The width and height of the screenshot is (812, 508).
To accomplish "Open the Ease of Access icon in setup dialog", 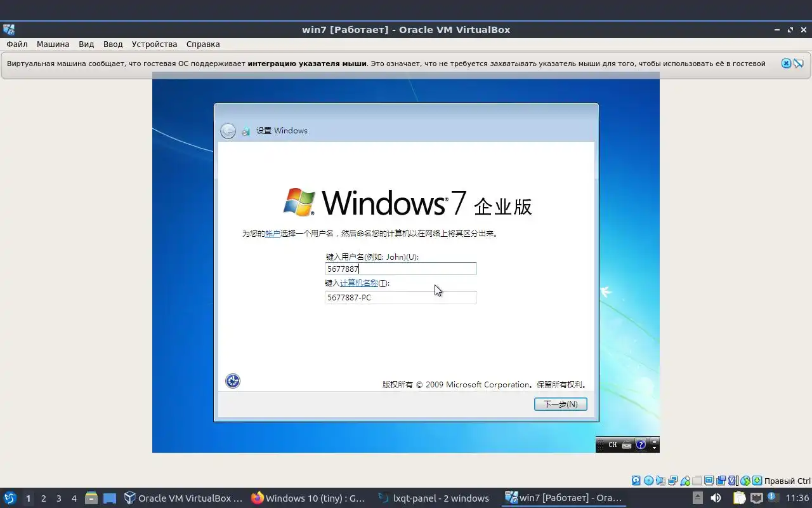I will coord(233,381).
